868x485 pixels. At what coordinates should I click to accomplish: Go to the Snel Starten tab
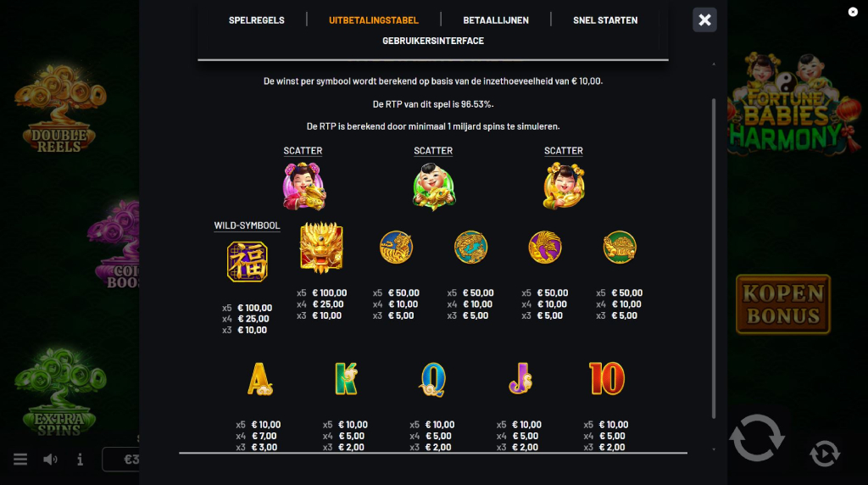[605, 20]
